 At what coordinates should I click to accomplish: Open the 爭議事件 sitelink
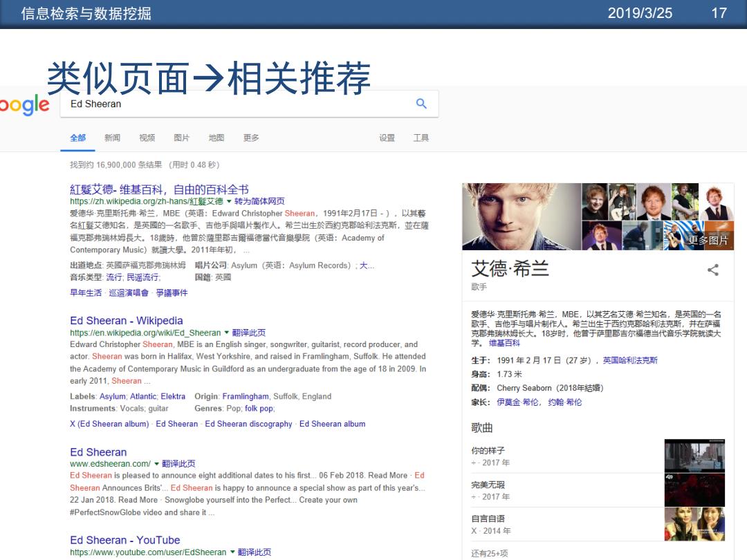coord(172,293)
